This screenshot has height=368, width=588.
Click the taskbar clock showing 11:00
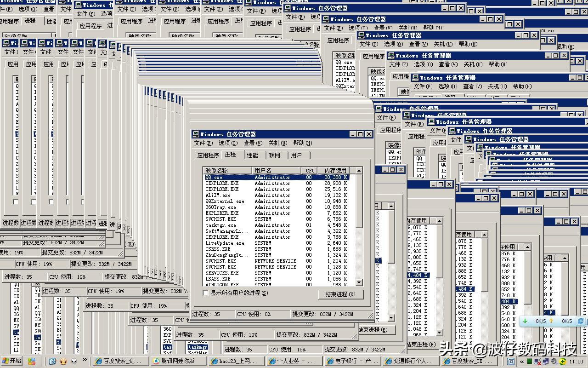click(576, 362)
